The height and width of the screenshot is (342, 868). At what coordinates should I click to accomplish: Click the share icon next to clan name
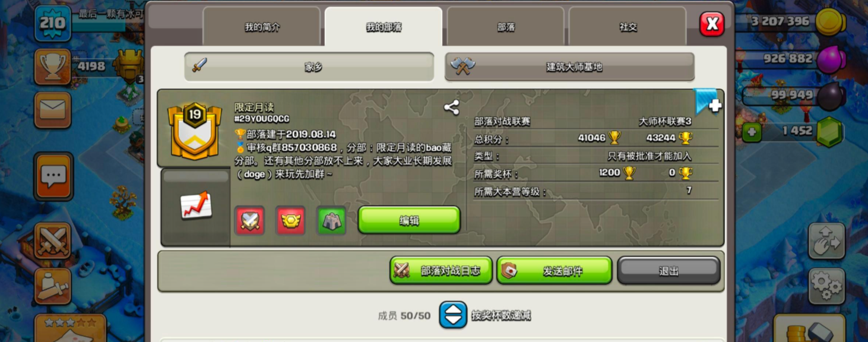451,107
